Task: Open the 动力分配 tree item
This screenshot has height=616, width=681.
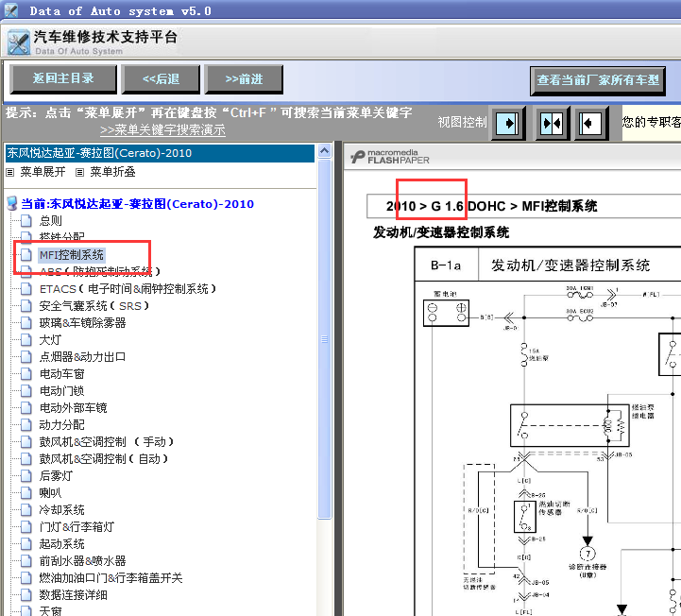Action: 61,424
